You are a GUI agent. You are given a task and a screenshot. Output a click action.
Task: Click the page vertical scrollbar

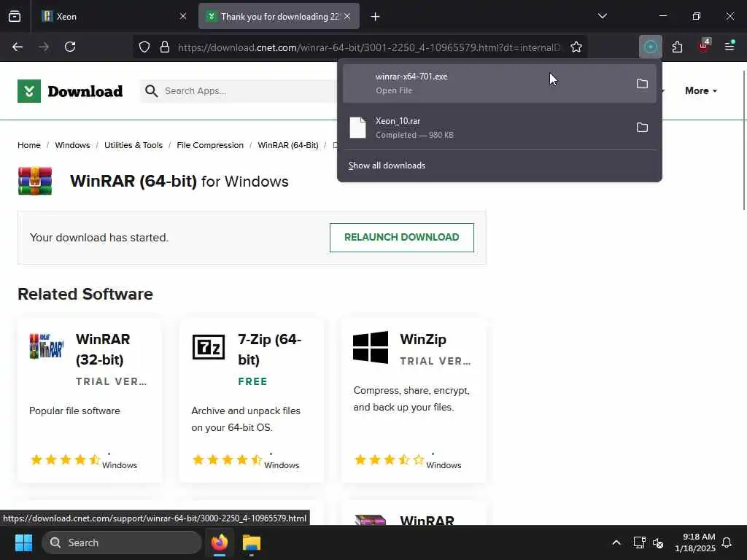point(743,140)
